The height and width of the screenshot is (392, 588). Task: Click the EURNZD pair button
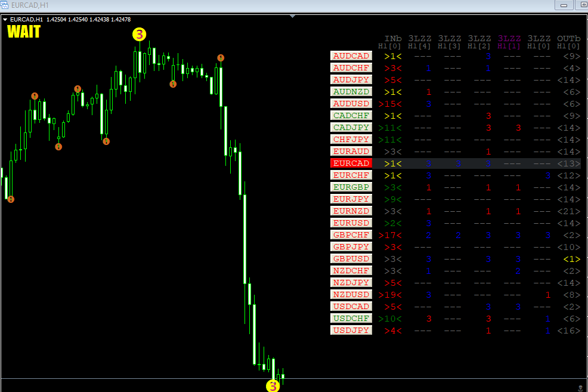[351, 211]
